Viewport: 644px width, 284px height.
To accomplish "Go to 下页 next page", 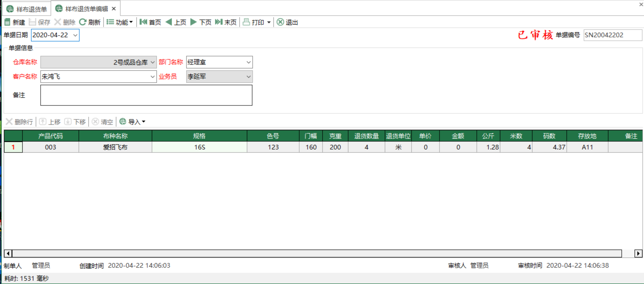I will (x=201, y=22).
